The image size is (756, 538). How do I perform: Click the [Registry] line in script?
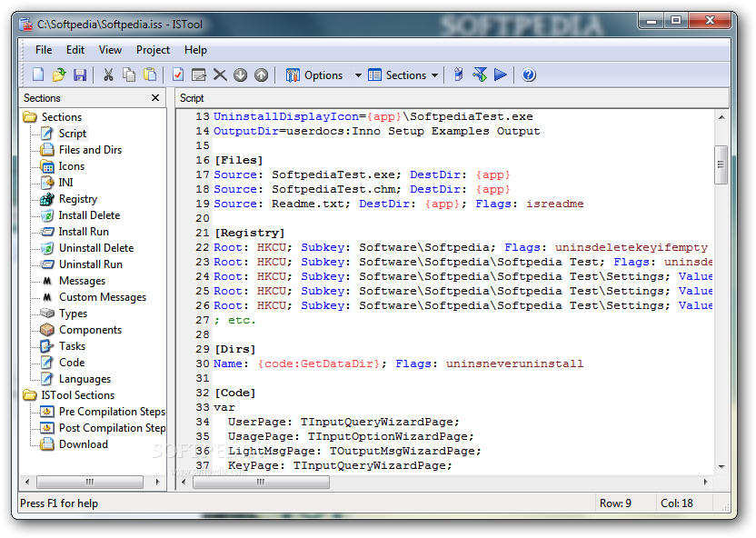point(250,233)
